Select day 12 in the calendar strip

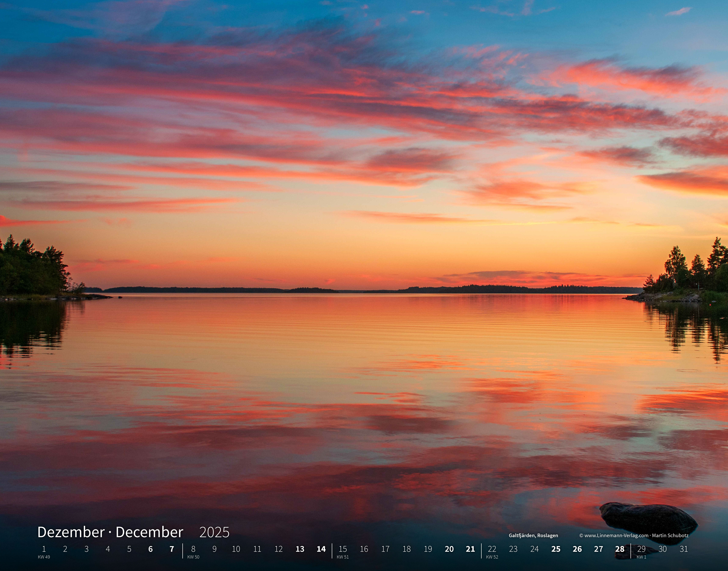279,549
